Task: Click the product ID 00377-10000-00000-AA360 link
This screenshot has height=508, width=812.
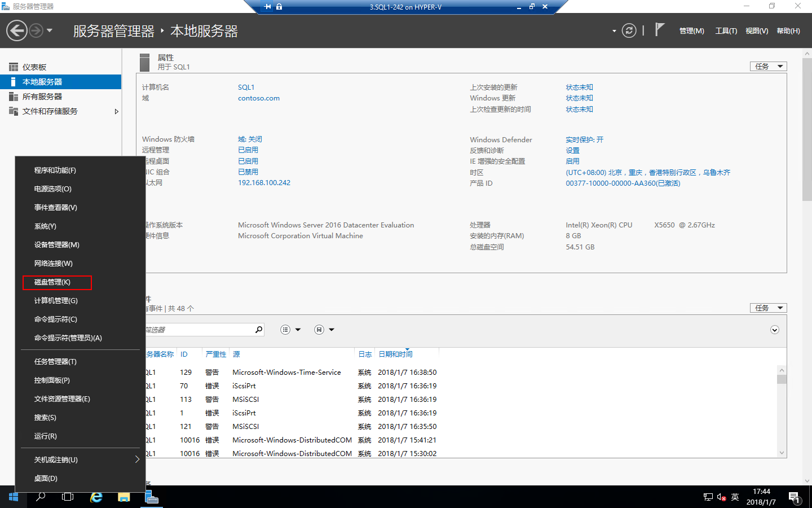Action: (623, 183)
